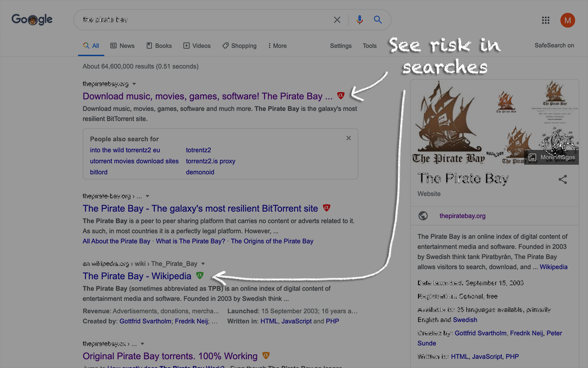
Task: Open search Settings
Action: pyautogui.click(x=341, y=46)
